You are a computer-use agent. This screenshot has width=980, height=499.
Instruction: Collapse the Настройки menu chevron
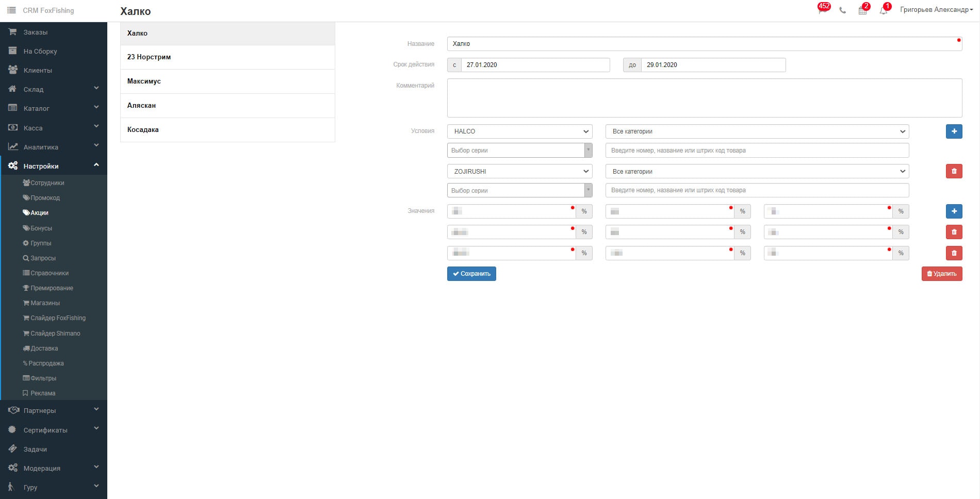point(96,165)
